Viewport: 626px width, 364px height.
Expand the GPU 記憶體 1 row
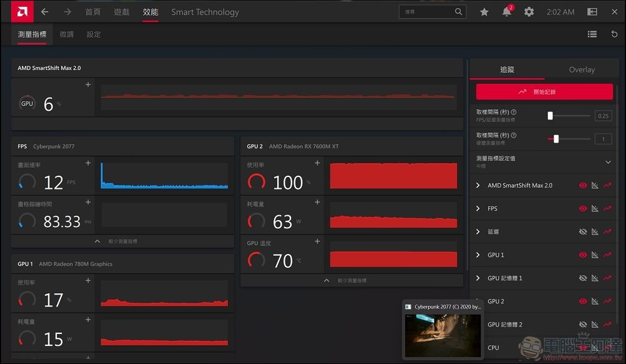tap(478, 278)
